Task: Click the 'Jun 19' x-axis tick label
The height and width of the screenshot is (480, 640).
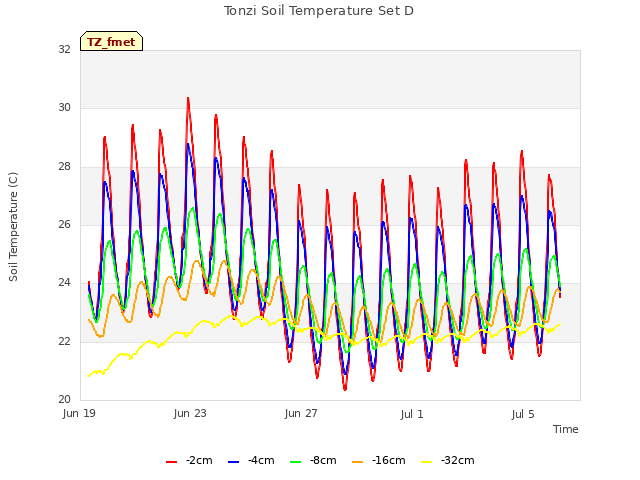Action: pyautogui.click(x=79, y=413)
